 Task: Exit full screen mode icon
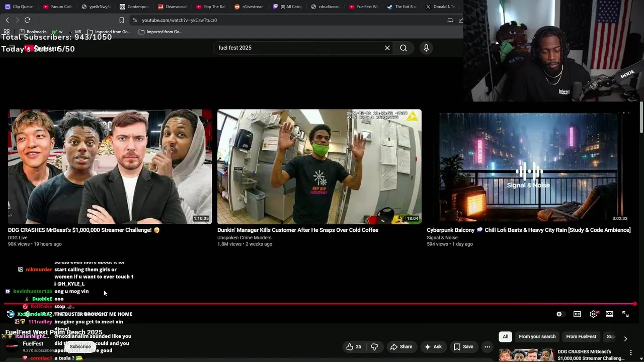point(625,314)
